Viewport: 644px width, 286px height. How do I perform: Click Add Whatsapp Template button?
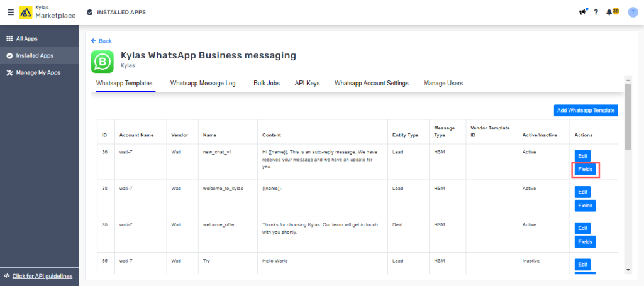[586, 111]
